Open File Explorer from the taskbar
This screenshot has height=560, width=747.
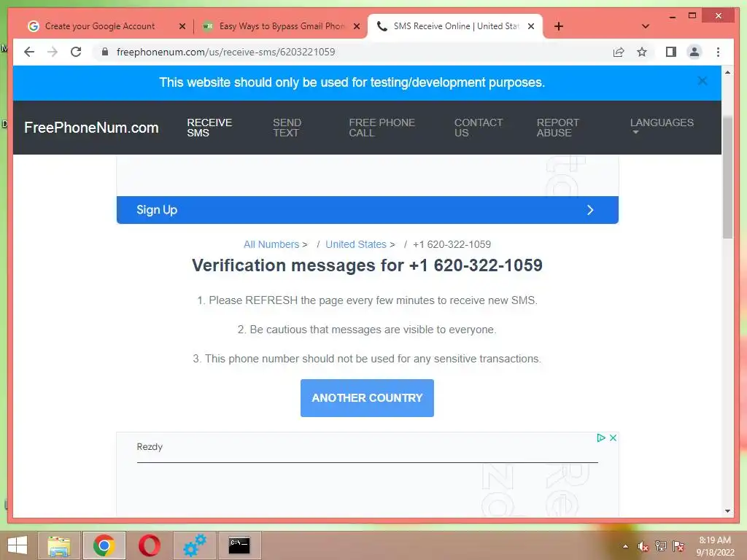pyautogui.click(x=59, y=545)
